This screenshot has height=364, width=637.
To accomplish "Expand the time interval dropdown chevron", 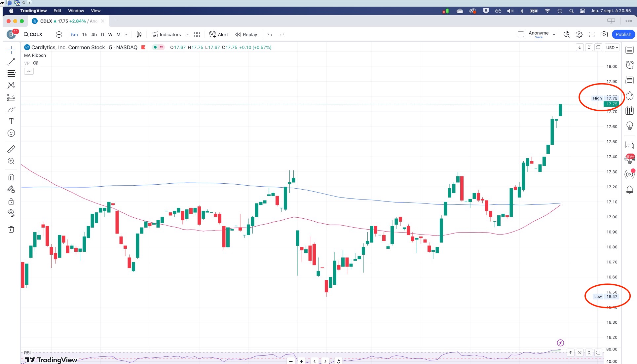I will 126,34.
